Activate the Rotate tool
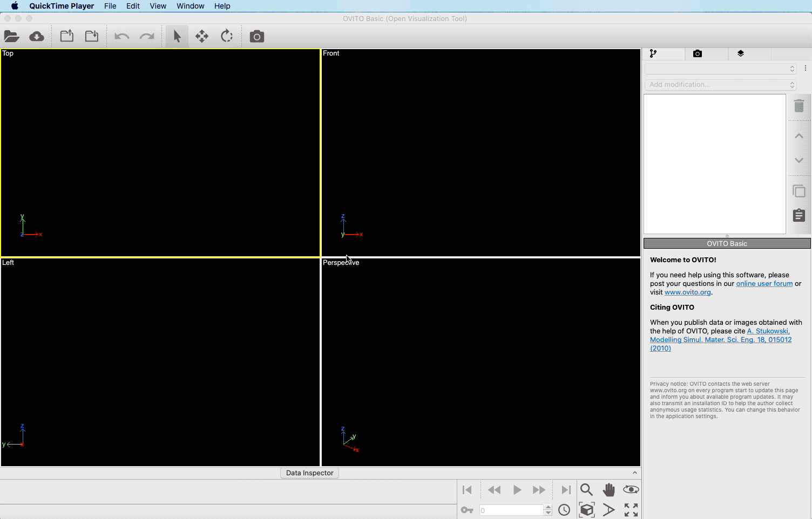 point(227,37)
